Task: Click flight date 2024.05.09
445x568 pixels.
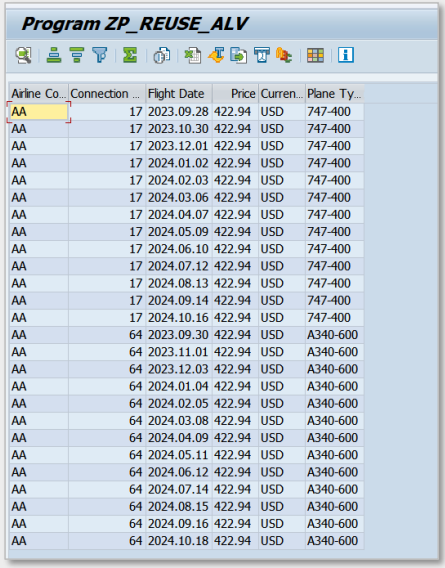Action: click(179, 232)
